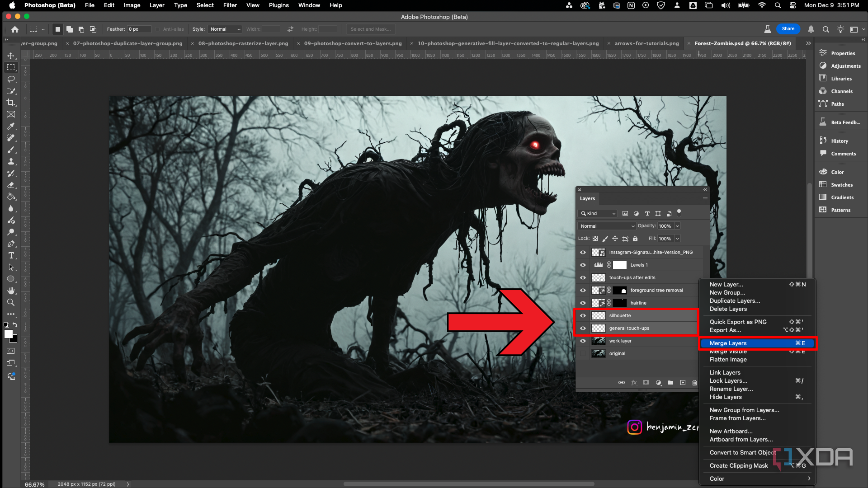Open the History panel
This screenshot has height=488, width=868.
(x=840, y=141)
